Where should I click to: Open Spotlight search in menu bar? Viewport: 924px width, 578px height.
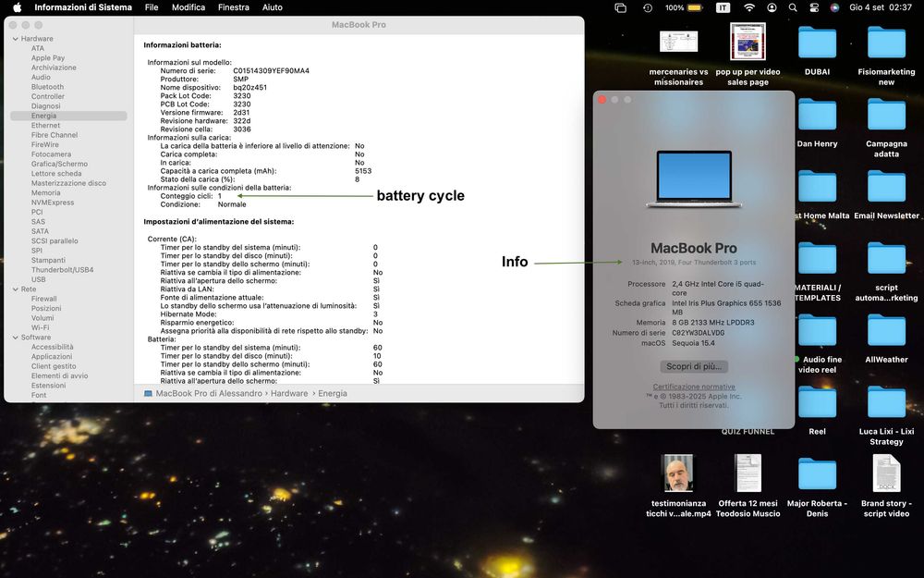click(793, 7)
